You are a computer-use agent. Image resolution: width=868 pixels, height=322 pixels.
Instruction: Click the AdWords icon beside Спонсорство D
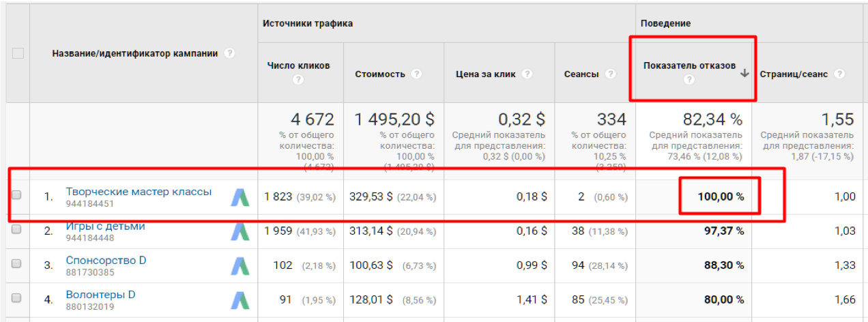pos(240,265)
